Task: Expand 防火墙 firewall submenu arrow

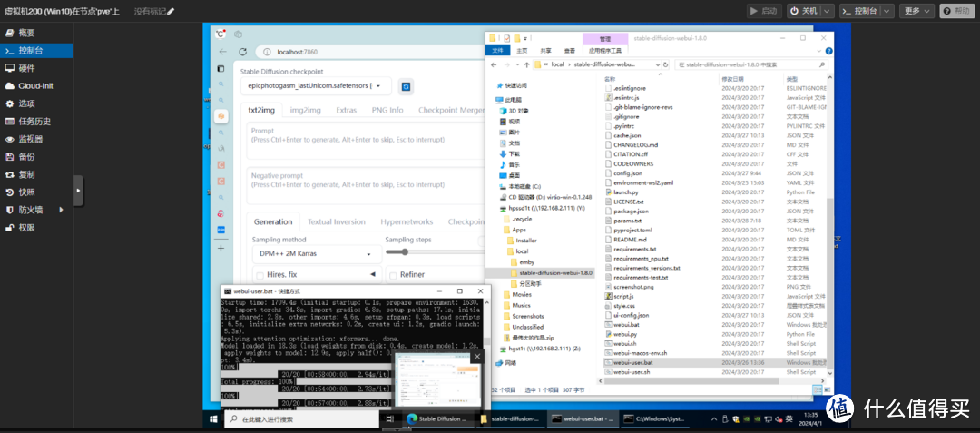Action: (62, 210)
